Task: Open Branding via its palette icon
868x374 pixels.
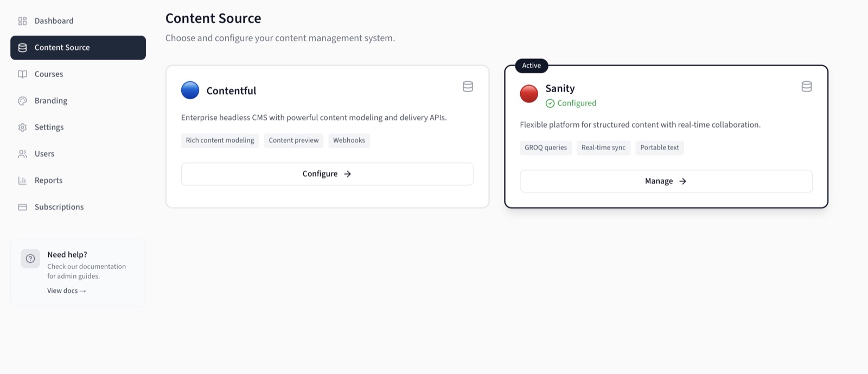Action: pyautogui.click(x=22, y=100)
